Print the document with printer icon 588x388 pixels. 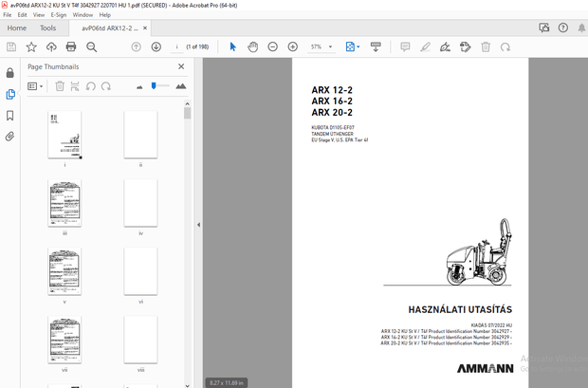(71, 46)
